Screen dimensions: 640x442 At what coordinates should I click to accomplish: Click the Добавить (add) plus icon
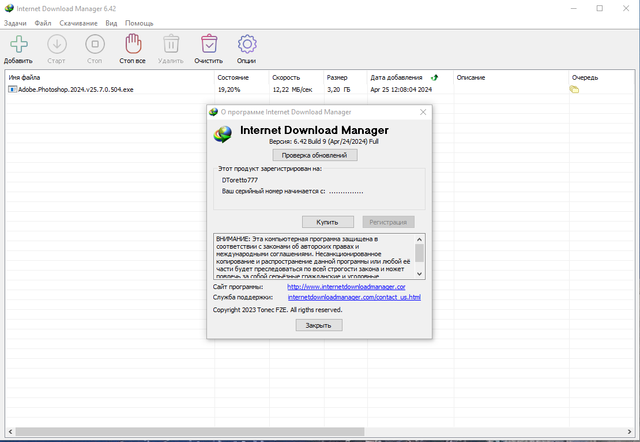point(19,44)
